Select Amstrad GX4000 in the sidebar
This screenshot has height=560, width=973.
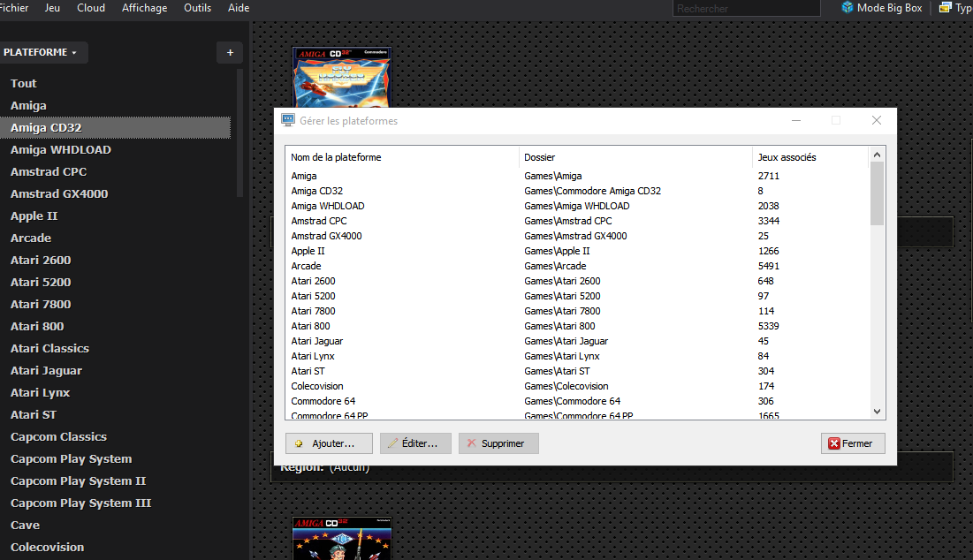[x=59, y=193]
